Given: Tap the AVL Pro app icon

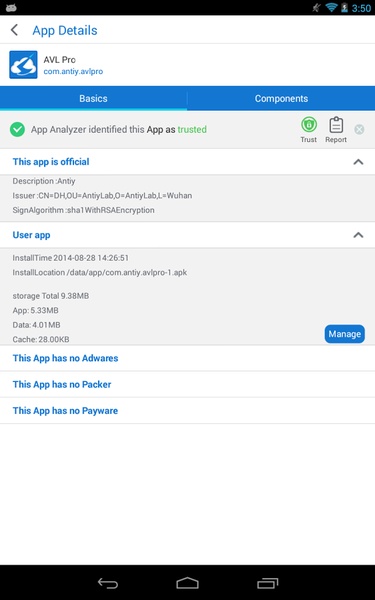Looking at the screenshot, I should [x=23, y=65].
